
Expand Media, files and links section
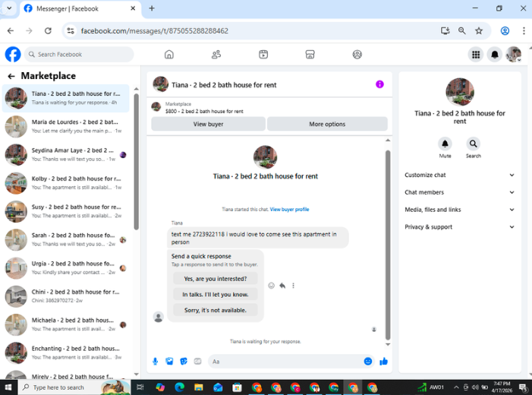click(x=460, y=210)
